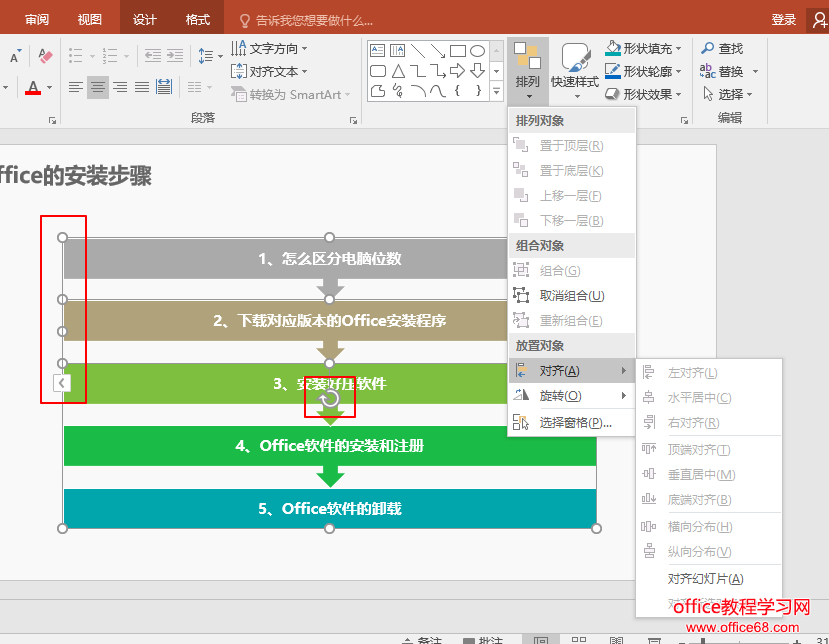Open 形状效果 shape effects menu
829x644 pixels.
point(643,94)
